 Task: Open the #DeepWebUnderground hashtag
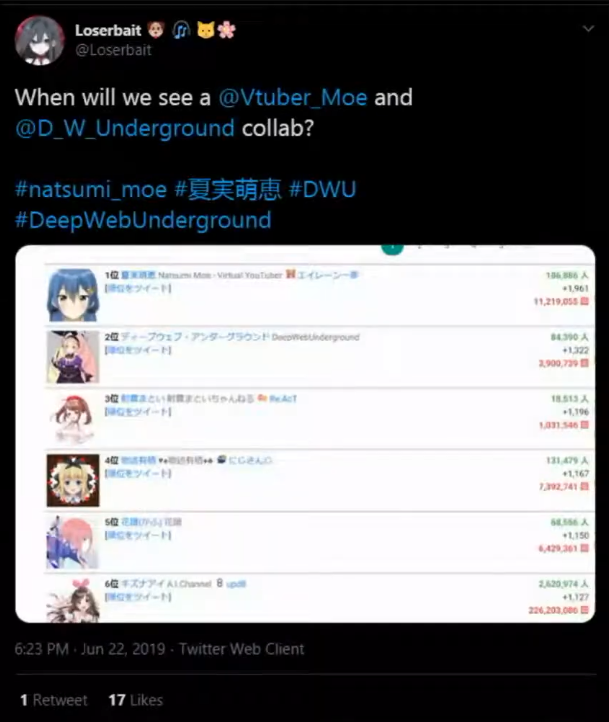pos(143,220)
